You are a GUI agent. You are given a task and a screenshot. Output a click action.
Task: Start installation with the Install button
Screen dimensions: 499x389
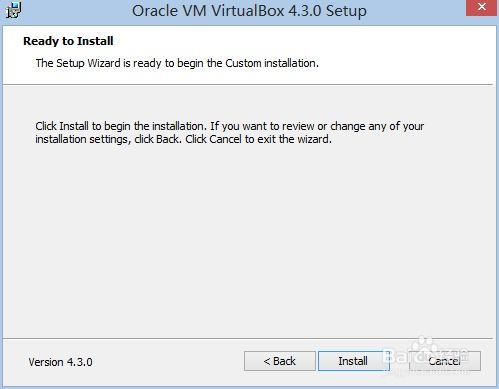pos(353,361)
